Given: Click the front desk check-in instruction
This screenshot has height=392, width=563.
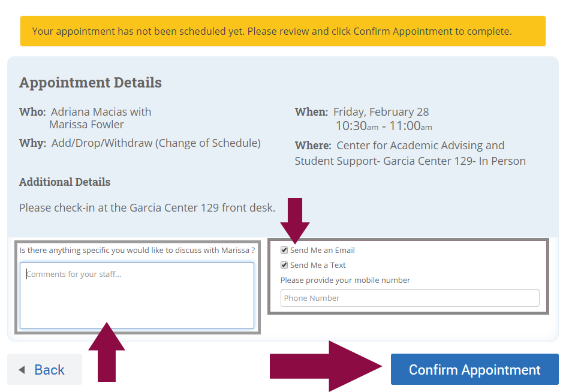Looking at the screenshot, I should pyautogui.click(x=147, y=208).
